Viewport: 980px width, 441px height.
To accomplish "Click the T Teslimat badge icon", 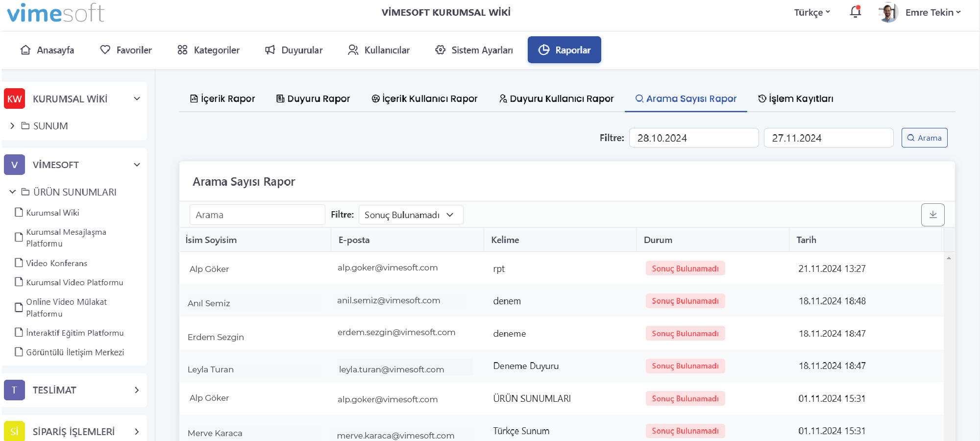I will [x=15, y=390].
